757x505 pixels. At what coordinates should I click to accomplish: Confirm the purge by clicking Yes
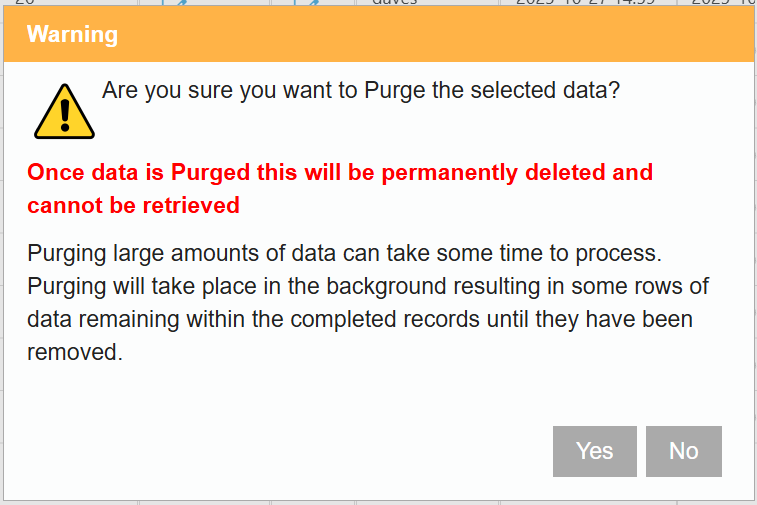pos(594,451)
